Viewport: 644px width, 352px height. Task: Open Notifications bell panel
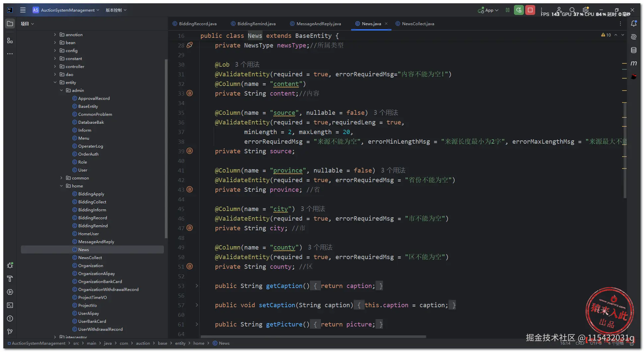[x=634, y=24]
